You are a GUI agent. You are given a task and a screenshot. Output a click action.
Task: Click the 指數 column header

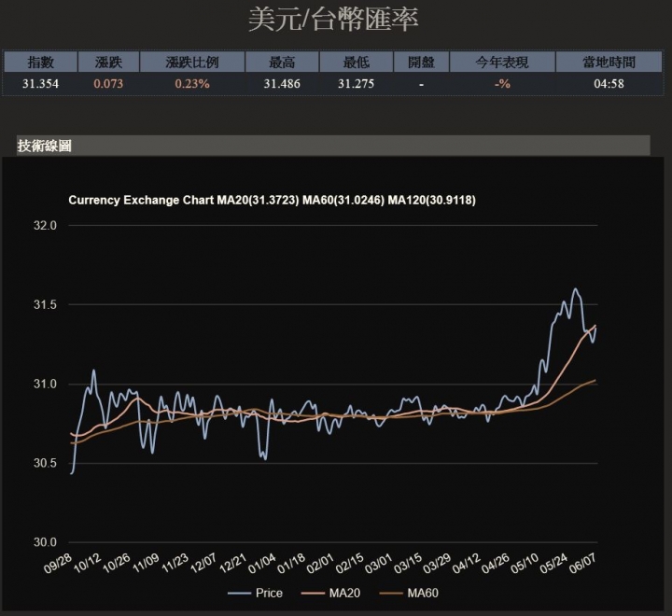pos(41,63)
